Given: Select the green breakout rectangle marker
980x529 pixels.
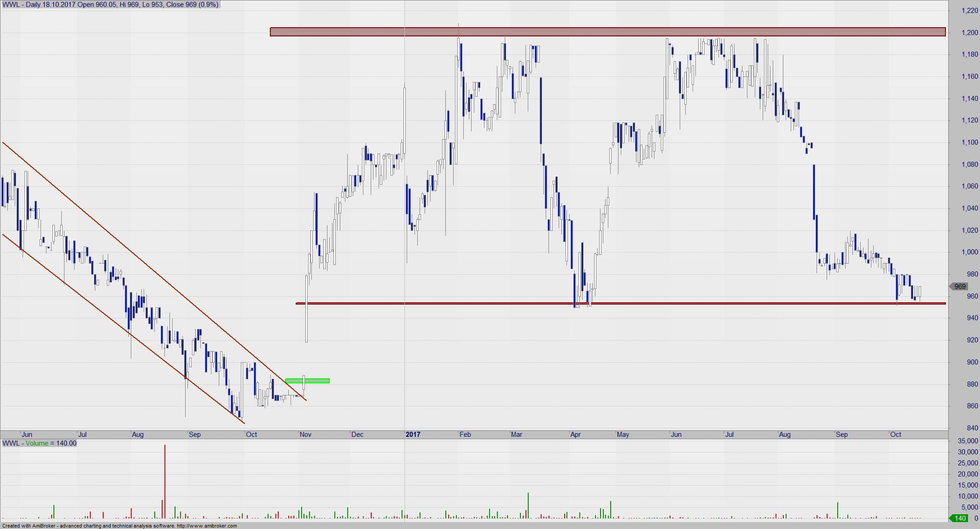Looking at the screenshot, I should pos(318,381).
